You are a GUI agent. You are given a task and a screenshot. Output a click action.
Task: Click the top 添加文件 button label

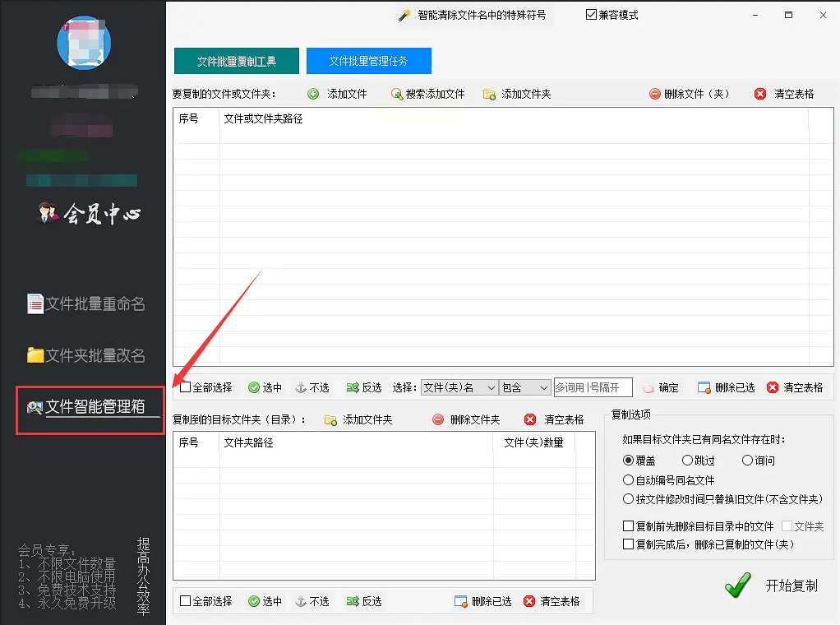tap(347, 95)
